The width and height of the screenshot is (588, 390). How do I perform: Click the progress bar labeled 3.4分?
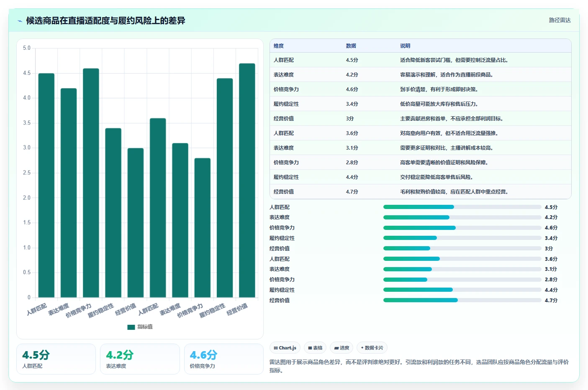462,238
